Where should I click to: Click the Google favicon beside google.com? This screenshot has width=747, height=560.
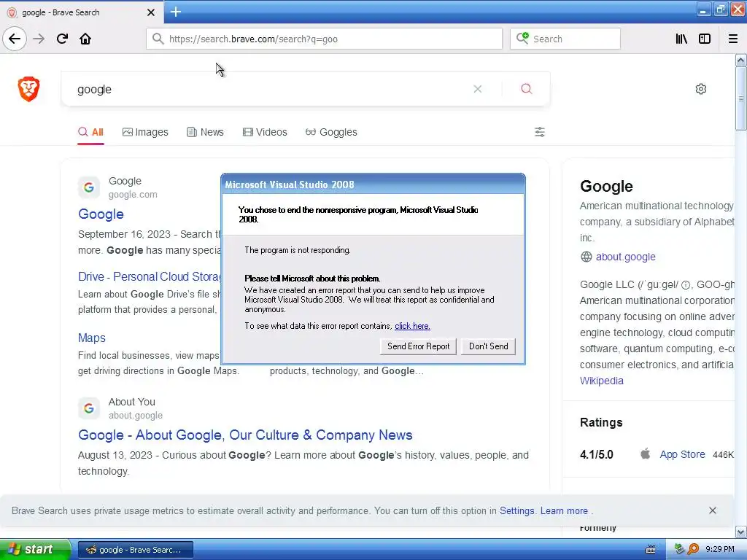coord(88,187)
